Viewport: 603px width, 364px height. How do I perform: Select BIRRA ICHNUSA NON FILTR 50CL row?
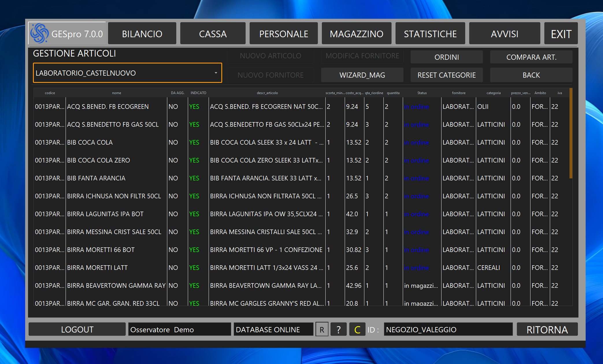click(301, 196)
